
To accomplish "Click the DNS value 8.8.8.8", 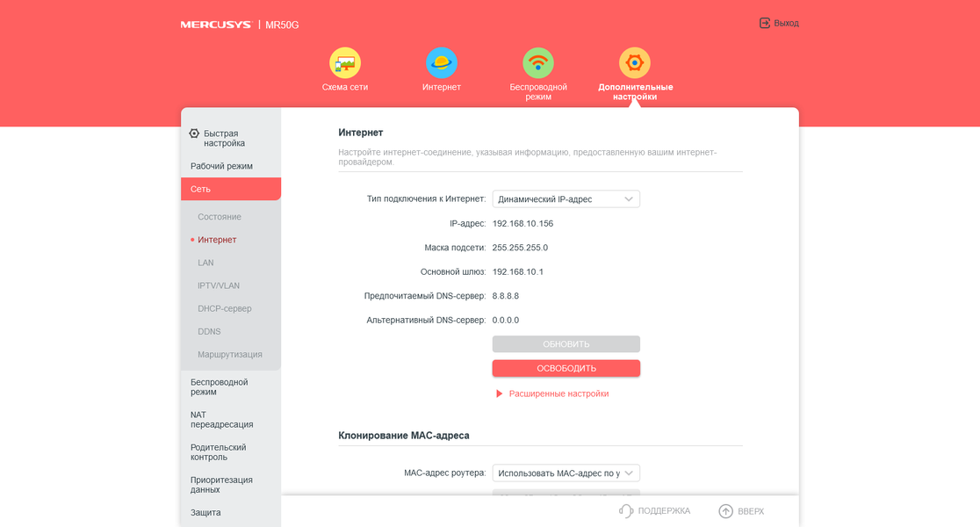I will 506,296.
